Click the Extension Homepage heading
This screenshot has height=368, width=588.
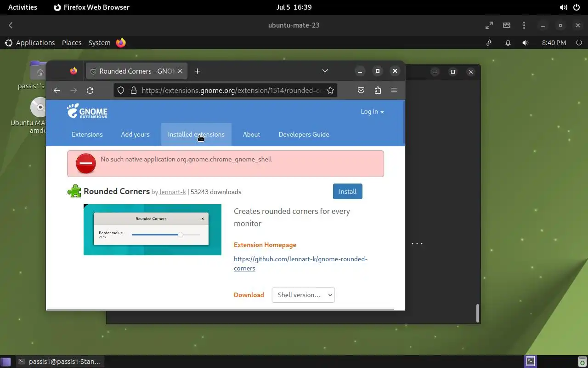pyautogui.click(x=265, y=245)
